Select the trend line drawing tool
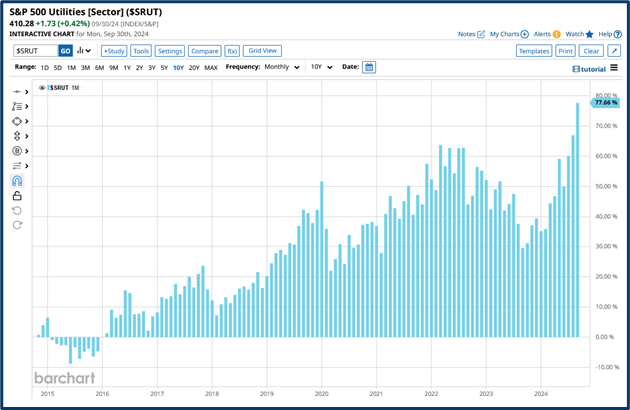Screen dimensions: 630x410 pos(17,91)
